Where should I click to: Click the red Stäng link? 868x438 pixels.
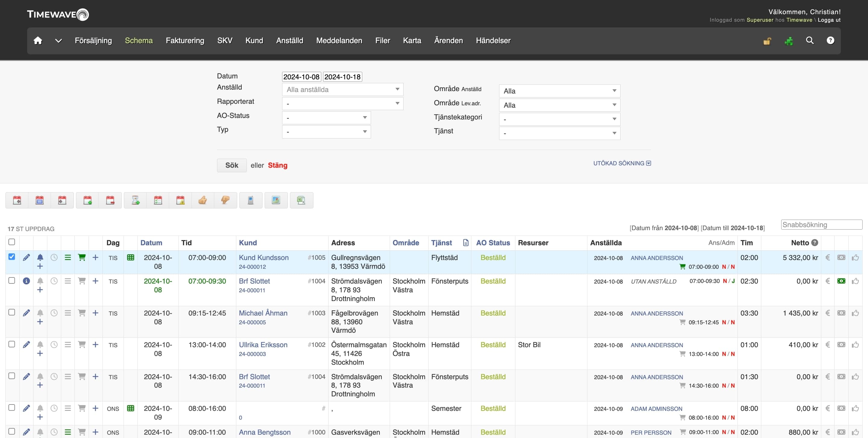point(278,166)
